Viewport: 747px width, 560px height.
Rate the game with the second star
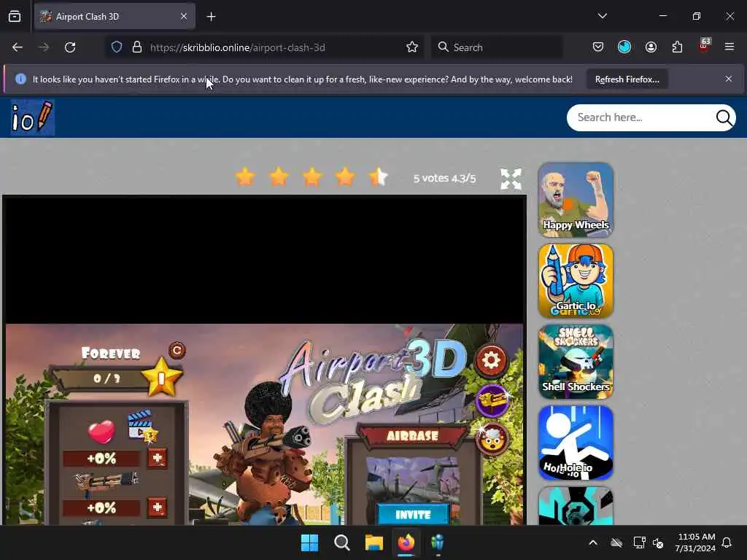coord(279,177)
